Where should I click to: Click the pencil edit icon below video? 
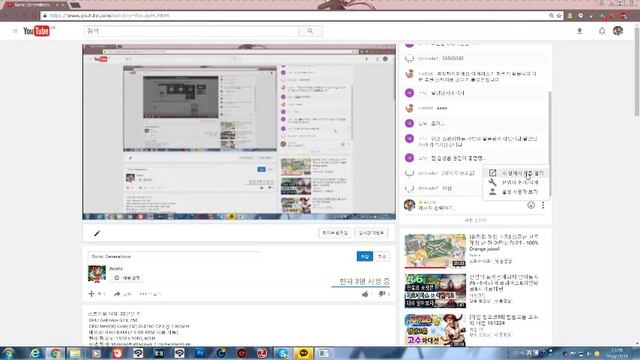tap(97, 233)
